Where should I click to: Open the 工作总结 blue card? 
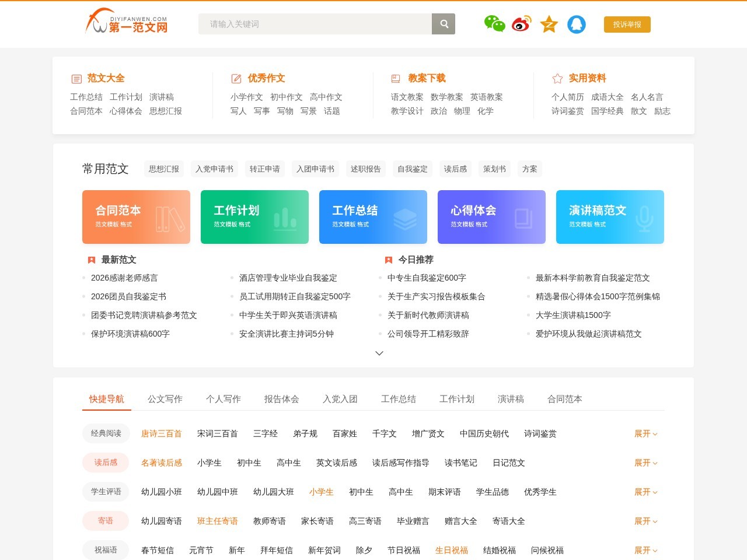(373, 217)
